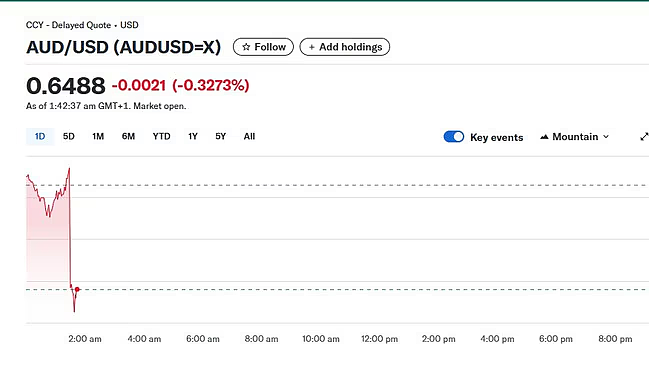Click the AUD/USD (AUDUSD=X) heading

123,47
